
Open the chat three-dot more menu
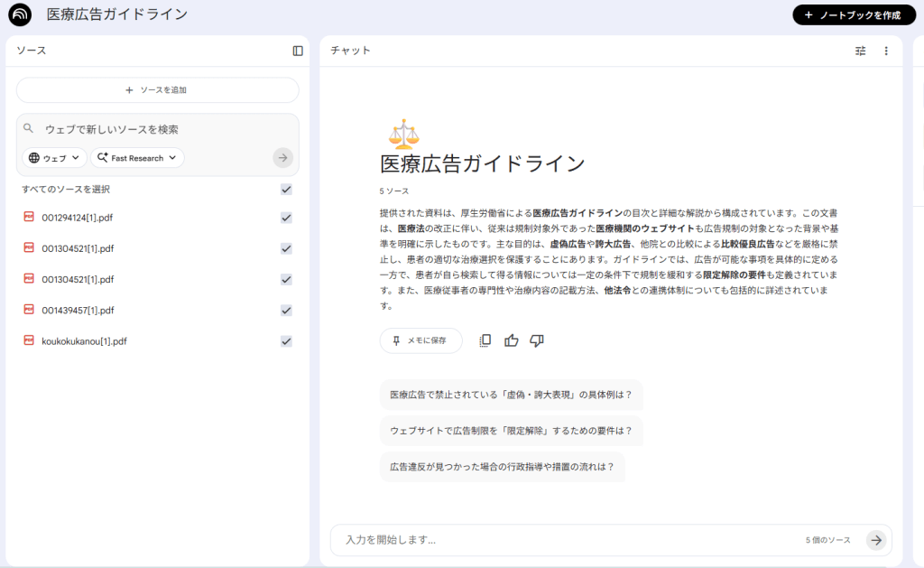[x=886, y=51]
